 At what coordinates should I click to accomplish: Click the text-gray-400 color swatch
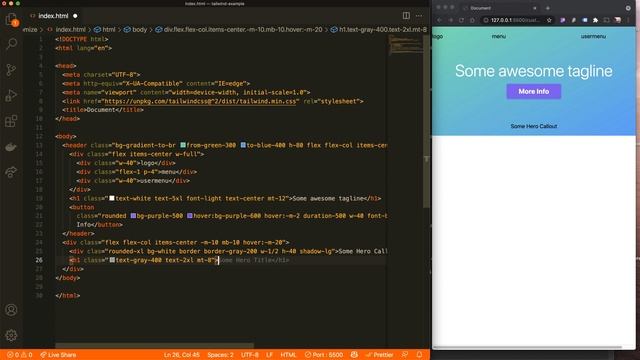[112, 260]
